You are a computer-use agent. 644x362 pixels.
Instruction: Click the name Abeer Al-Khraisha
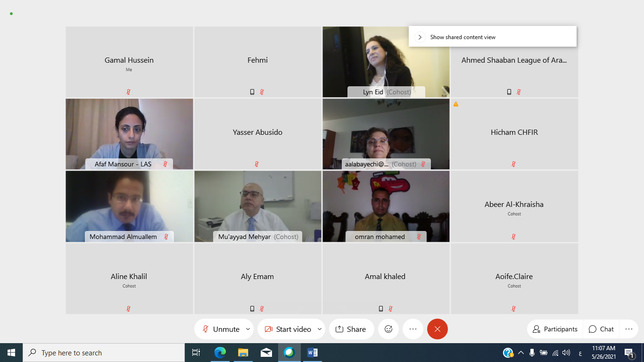click(x=514, y=205)
